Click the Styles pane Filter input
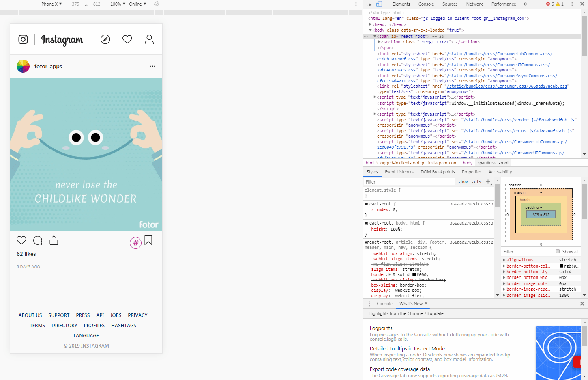Screen dimensions: 588x380 click(x=410, y=181)
